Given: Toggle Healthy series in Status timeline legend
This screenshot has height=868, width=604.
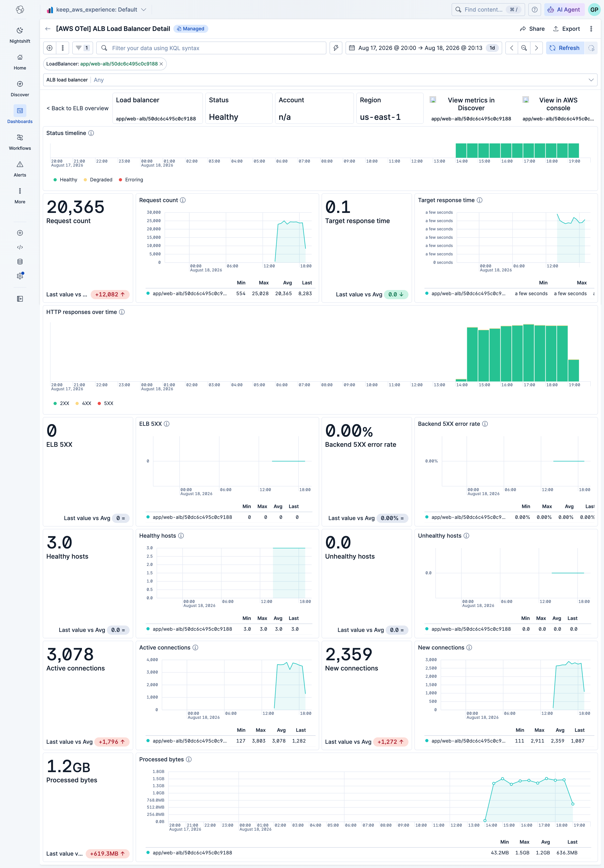Looking at the screenshot, I should [65, 180].
